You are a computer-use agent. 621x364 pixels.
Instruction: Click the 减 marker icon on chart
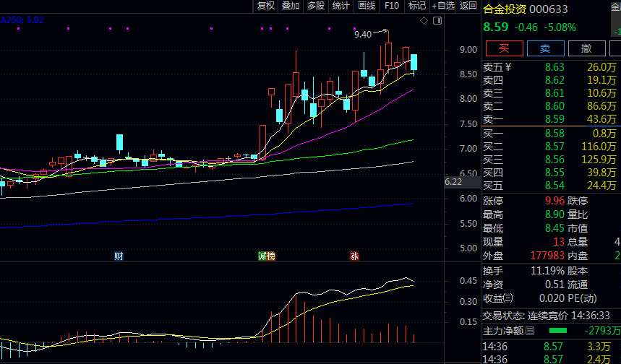pos(262,256)
